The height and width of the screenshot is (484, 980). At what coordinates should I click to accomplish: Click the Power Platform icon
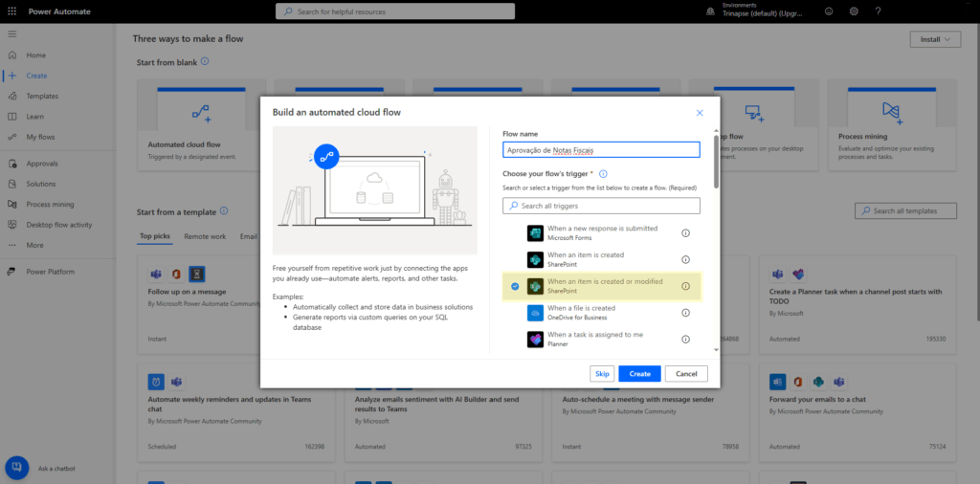pos(12,272)
